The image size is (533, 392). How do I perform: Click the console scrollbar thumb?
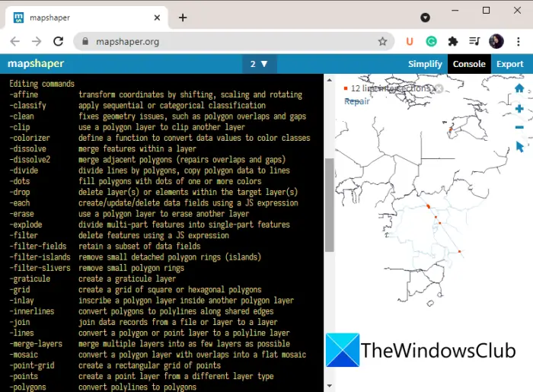tap(329, 205)
